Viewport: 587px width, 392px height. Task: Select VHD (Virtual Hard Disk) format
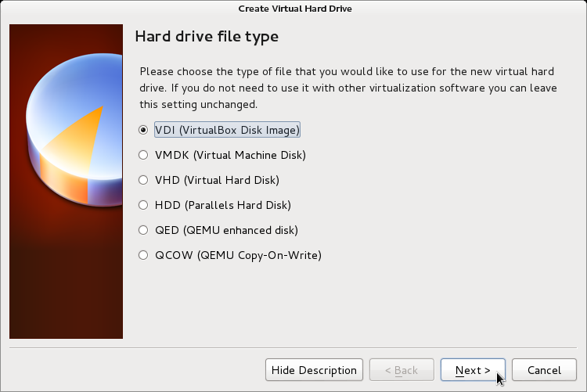pos(143,180)
